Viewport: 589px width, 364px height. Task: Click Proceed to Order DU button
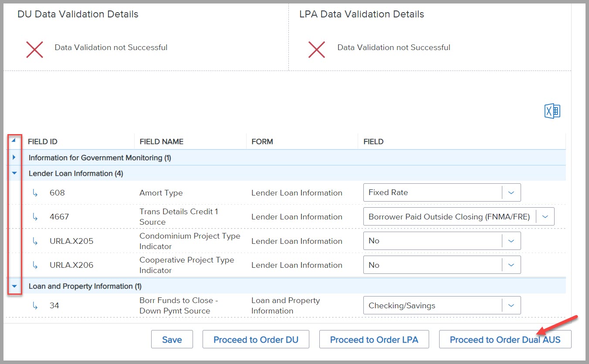click(x=256, y=340)
